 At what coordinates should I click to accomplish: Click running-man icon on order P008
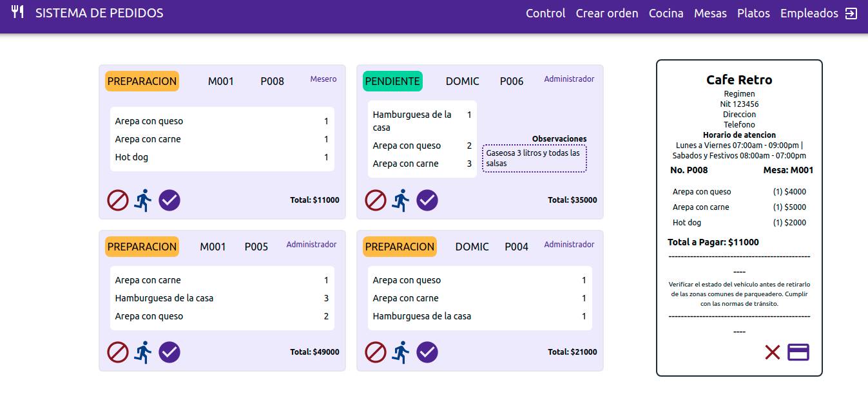143,200
